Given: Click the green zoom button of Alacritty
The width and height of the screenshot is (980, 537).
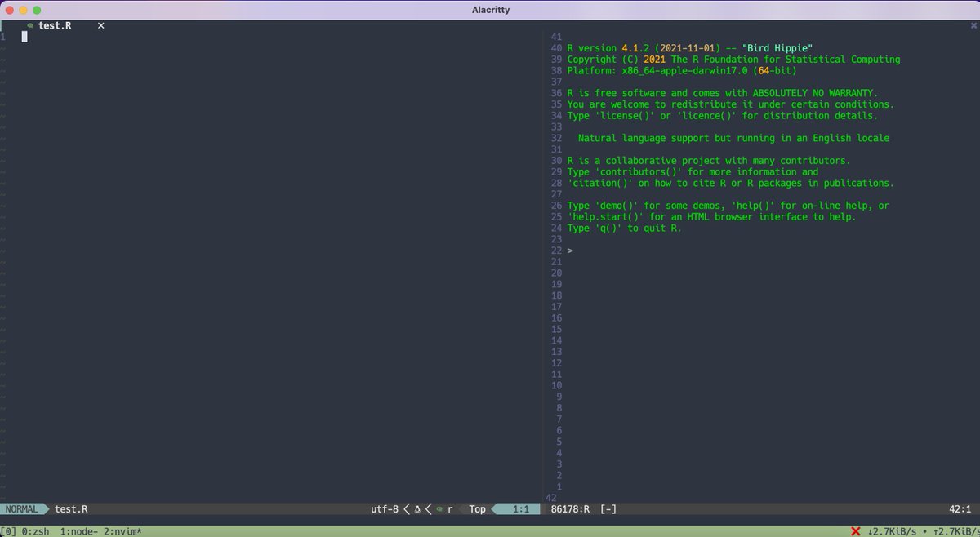Looking at the screenshot, I should [x=37, y=9].
